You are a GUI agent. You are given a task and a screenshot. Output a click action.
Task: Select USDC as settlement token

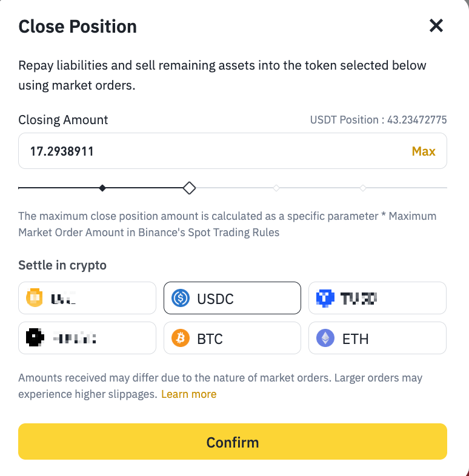point(232,298)
